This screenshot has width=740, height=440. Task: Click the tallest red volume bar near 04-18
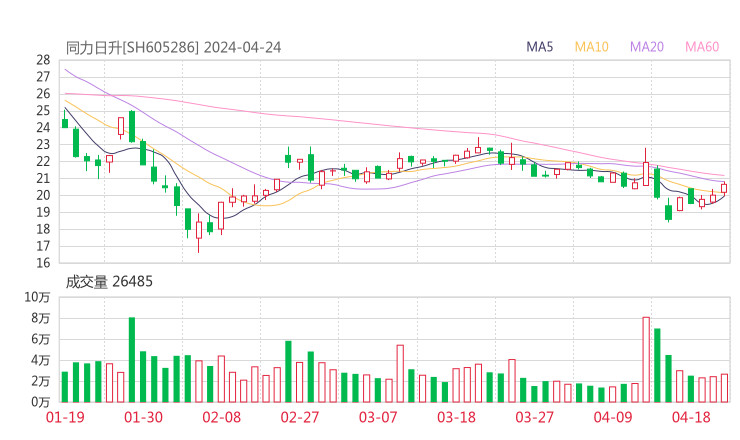coord(646,360)
